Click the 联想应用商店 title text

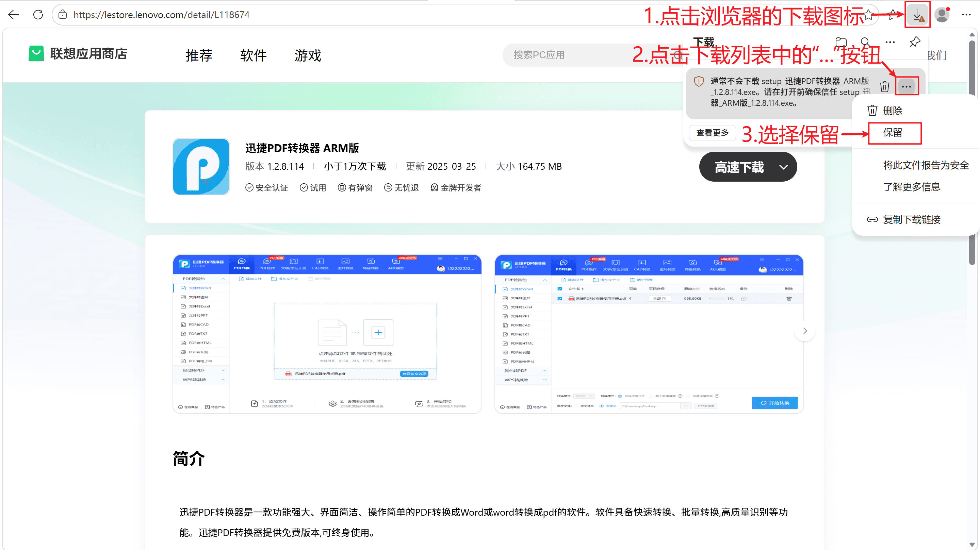[88, 54]
